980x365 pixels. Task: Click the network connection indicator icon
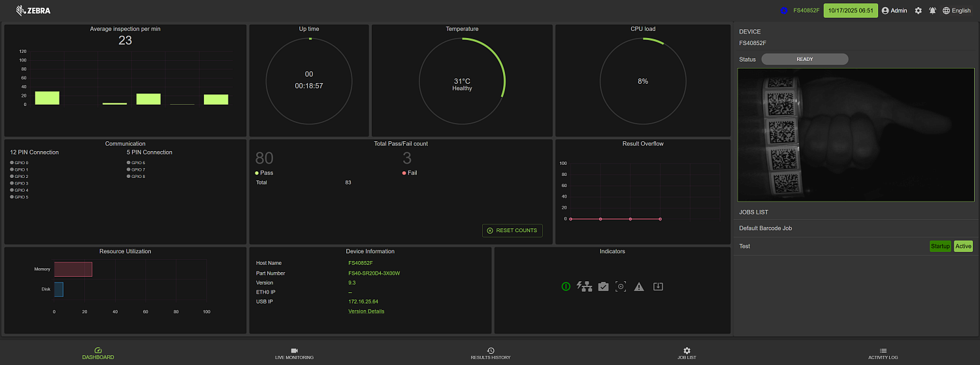click(x=584, y=287)
